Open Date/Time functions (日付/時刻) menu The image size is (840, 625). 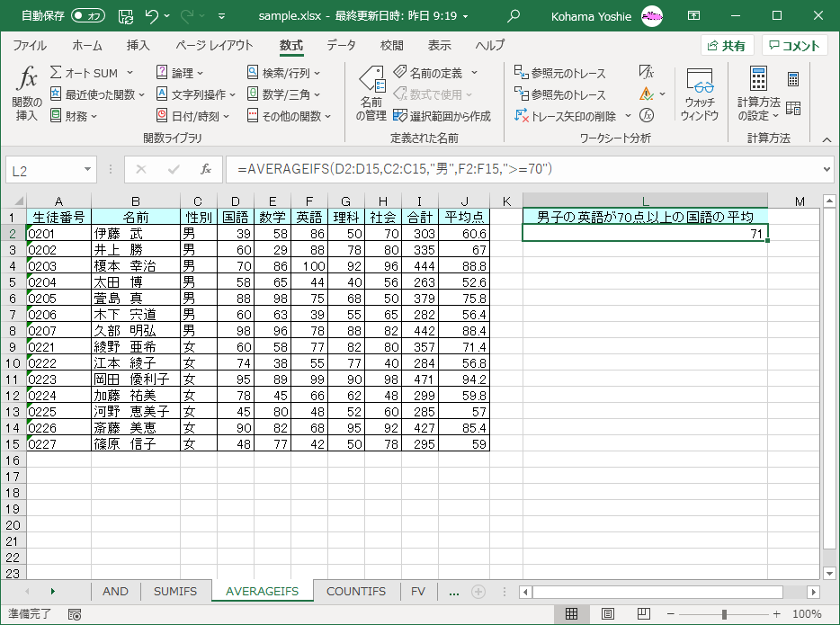(192, 116)
